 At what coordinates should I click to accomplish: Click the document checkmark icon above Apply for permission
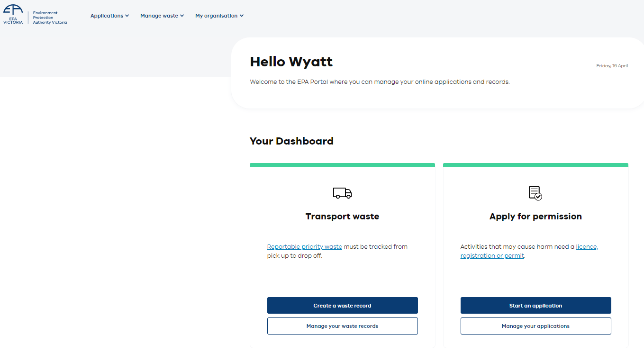point(535,193)
